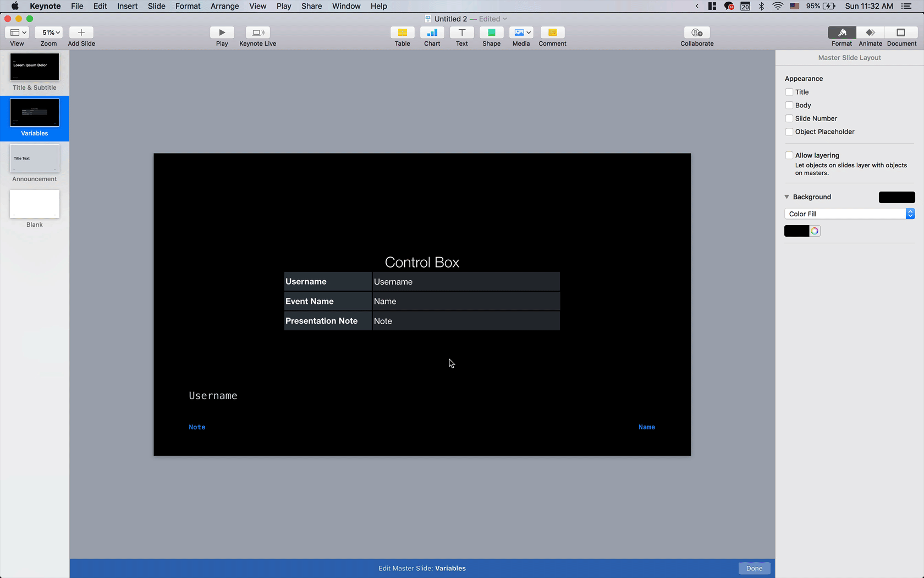The image size is (924, 578).
Task: Enable the Slide Number checkbox
Action: [789, 118]
